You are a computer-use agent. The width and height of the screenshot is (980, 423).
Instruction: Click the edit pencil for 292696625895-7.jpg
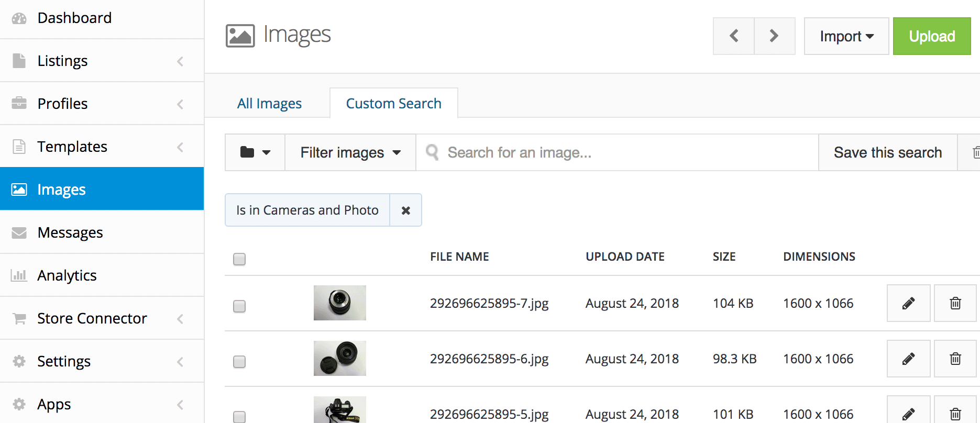click(908, 303)
